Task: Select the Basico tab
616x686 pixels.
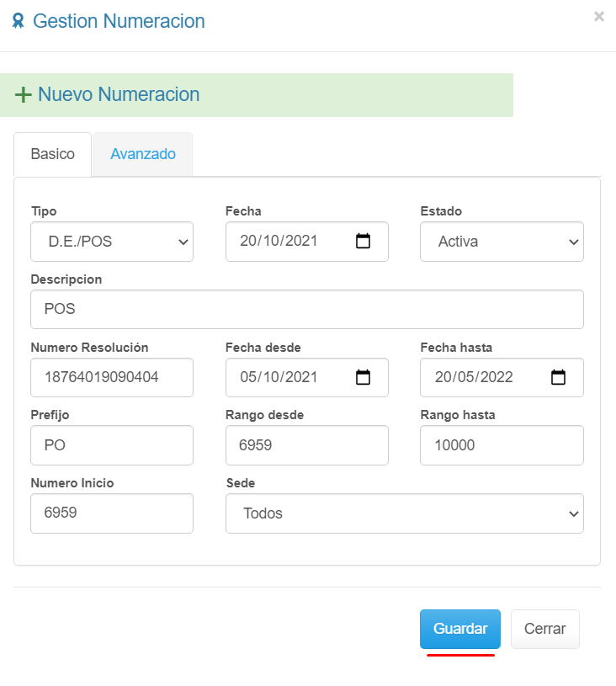Action: coord(52,154)
